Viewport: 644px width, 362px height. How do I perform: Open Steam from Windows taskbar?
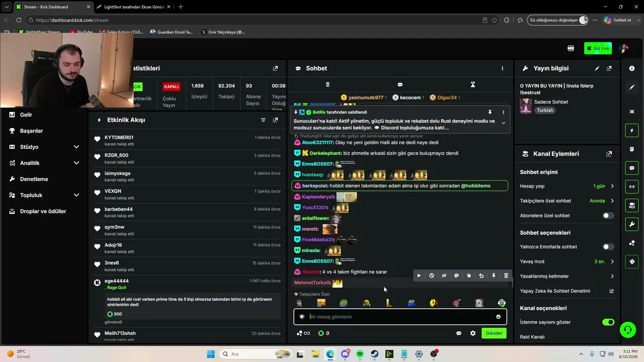(x=374, y=354)
